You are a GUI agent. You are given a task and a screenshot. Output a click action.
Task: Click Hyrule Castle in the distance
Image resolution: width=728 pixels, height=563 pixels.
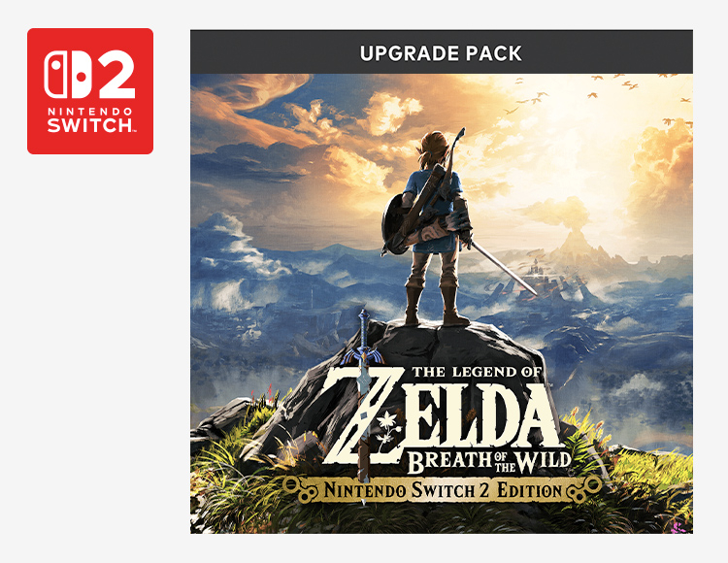(x=535, y=273)
